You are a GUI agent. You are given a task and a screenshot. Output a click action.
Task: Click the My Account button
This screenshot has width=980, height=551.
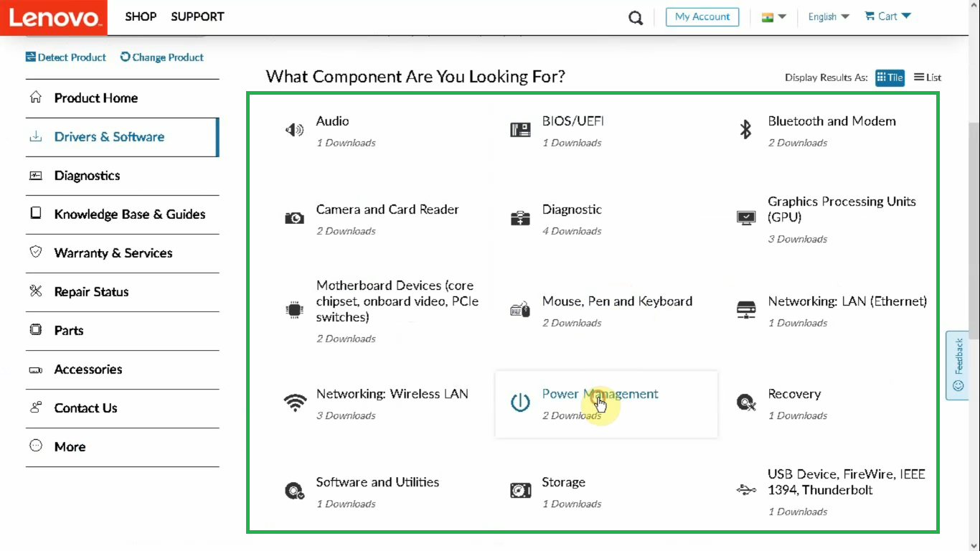click(x=702, y=17)
